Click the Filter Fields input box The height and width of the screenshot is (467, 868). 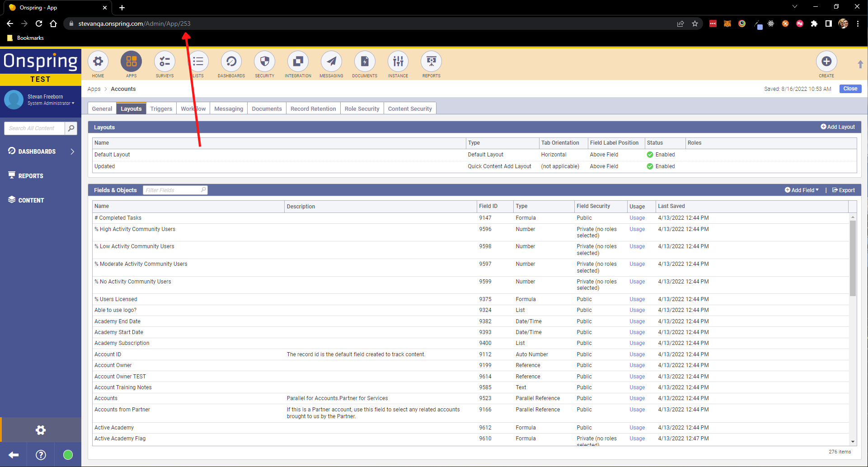(175, 190)
